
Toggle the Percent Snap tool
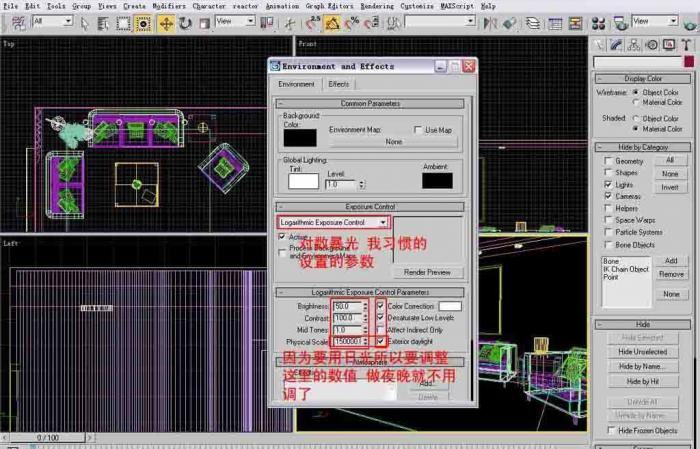tap(351, 23)
